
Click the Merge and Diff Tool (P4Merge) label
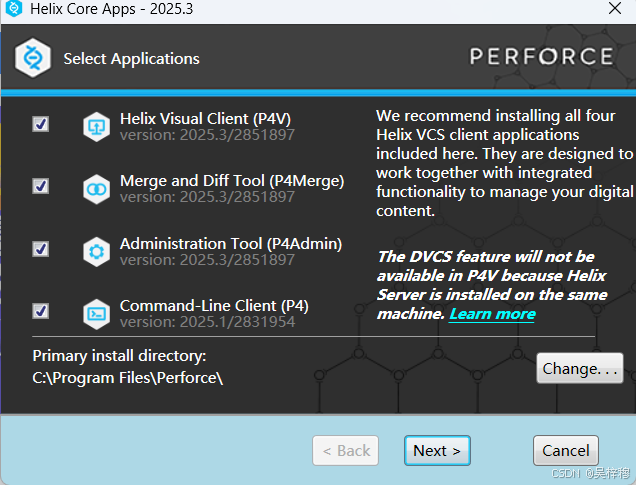point(232,181)
